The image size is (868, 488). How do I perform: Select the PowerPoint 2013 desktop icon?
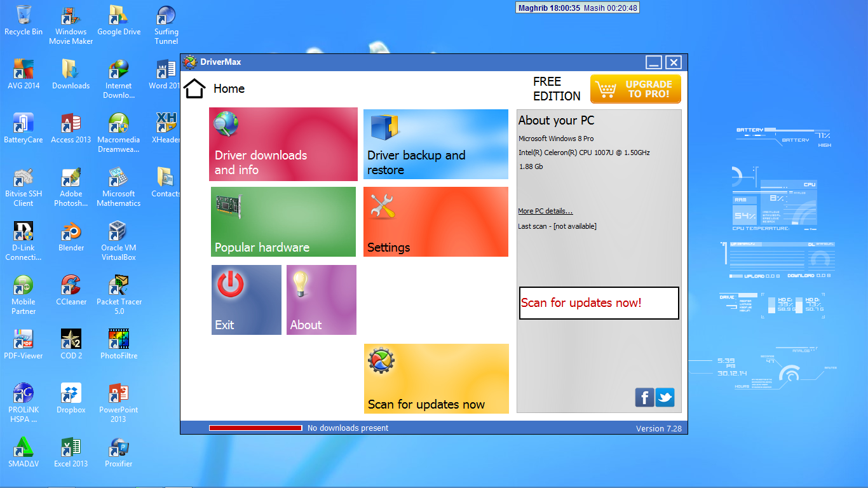click(119, 403)
